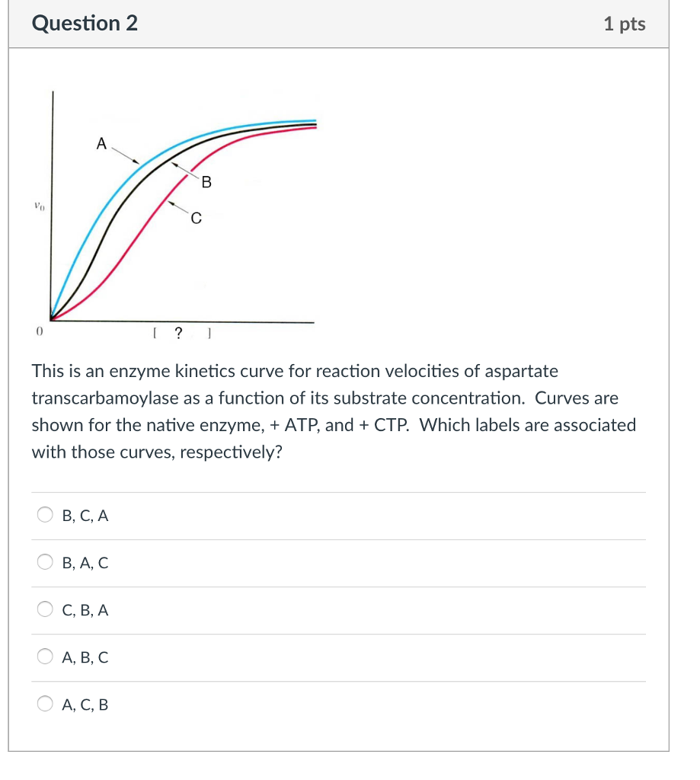This screenshot has width=700, height=780.
Task: Select the radio button for answer A, C, B
Action: (x=44, y=704)
